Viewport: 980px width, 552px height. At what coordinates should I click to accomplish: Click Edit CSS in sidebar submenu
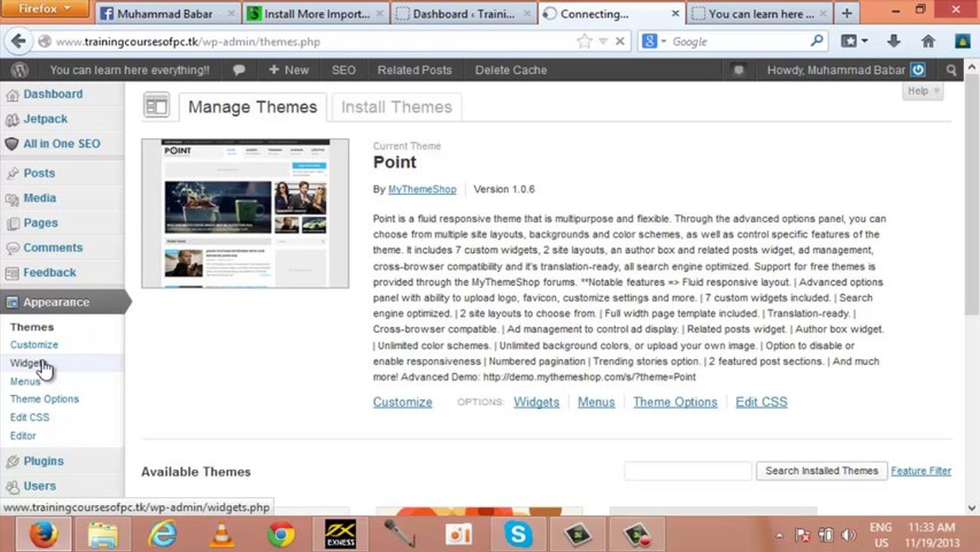coord(30,417)
